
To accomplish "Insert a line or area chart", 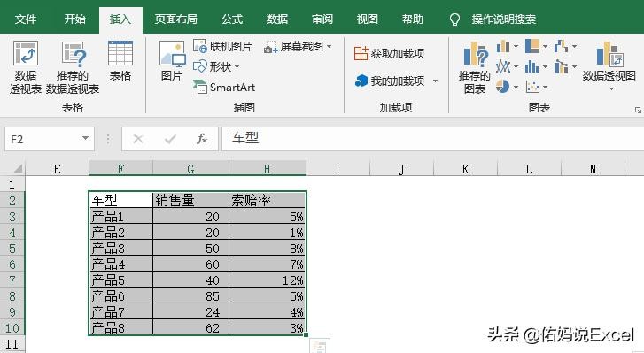I will (x=503, y=66).
